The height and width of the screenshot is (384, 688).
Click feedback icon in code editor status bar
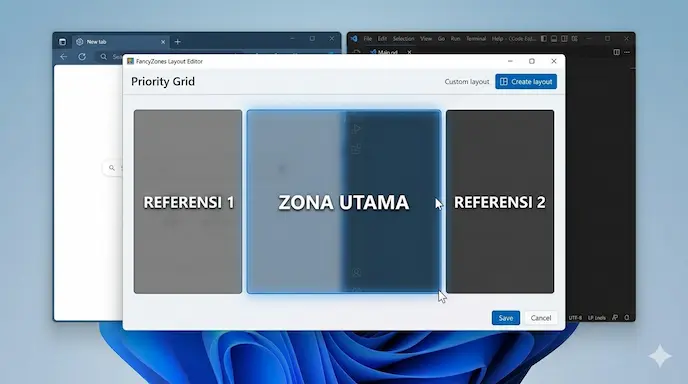click(x=615, y=317)
